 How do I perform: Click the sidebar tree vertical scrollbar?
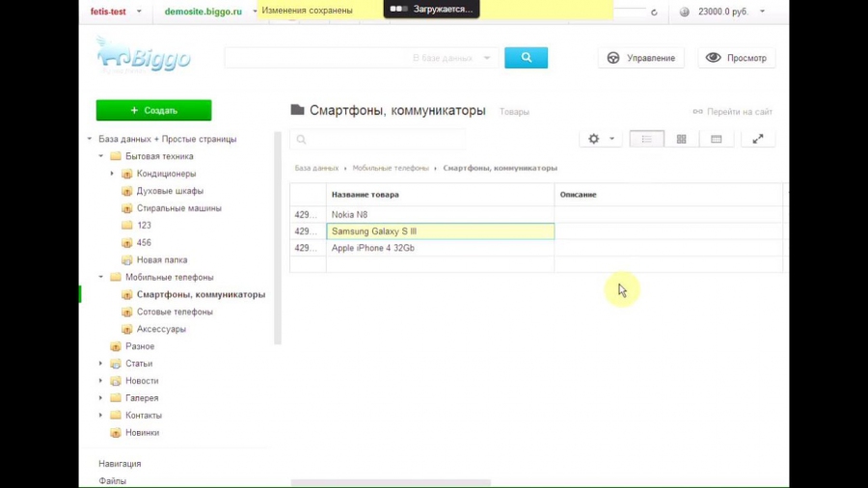pos(278,238)
